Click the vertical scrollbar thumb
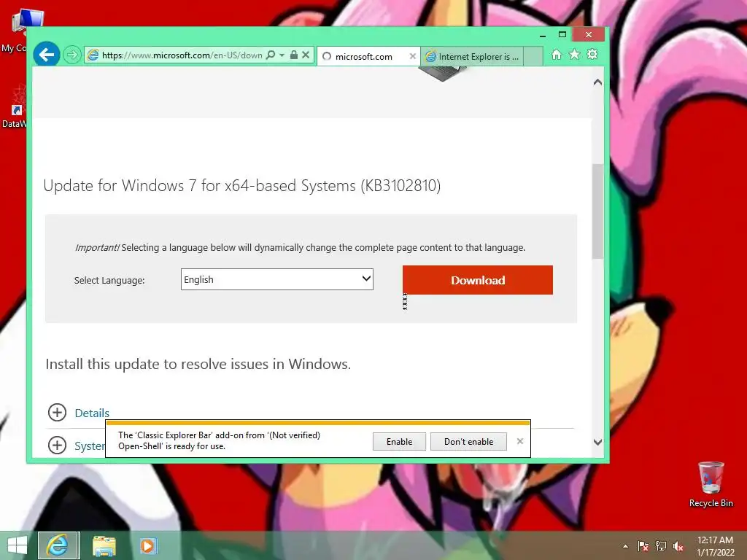The image size is (747, 560). tap(598, 211)
